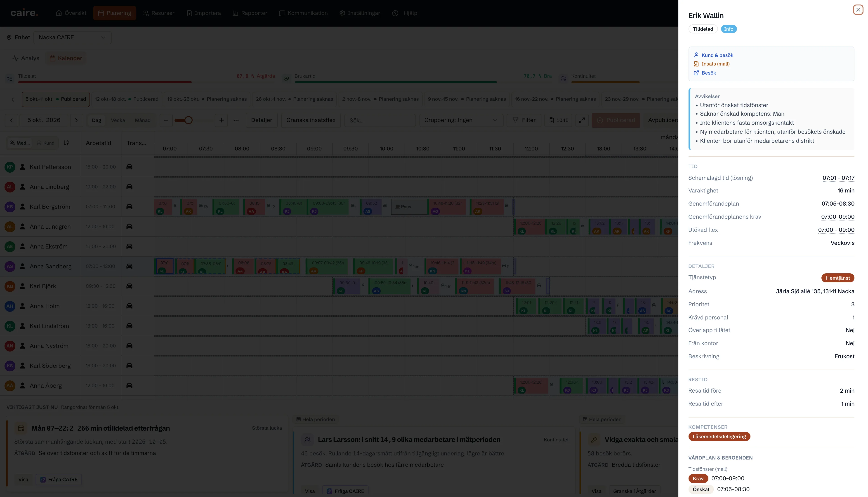Go to previous day arrow beside 5 okt. 2026

tap(12, 120)
